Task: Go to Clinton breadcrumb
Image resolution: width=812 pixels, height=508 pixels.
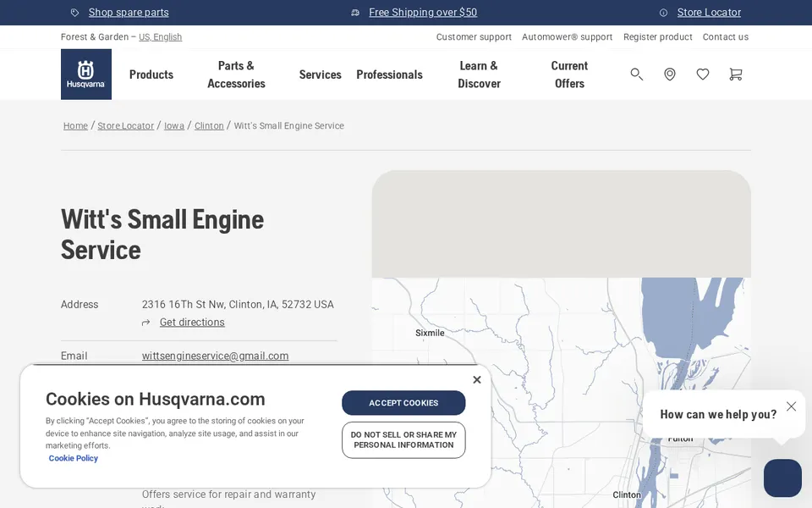Action: [x=209, y=125]
